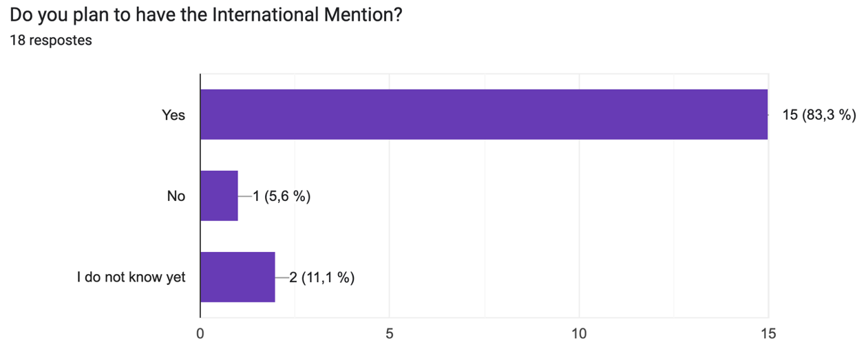Click the x-axis tick label 5

[x=390, y=334]
